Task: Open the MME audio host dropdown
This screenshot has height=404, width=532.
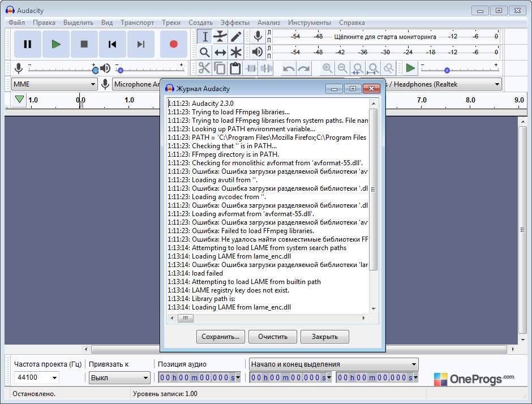Action: (54, 84)
